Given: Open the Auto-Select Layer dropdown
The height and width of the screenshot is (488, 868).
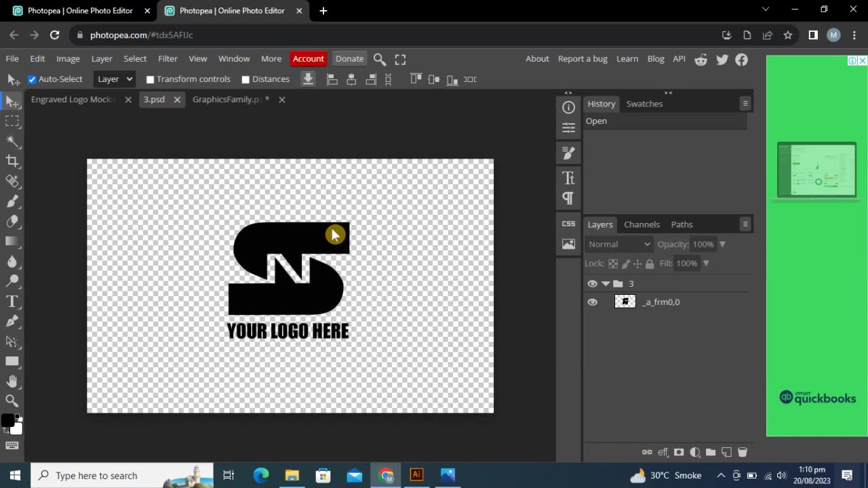Looking at the screenshot, I should [113, 79].
